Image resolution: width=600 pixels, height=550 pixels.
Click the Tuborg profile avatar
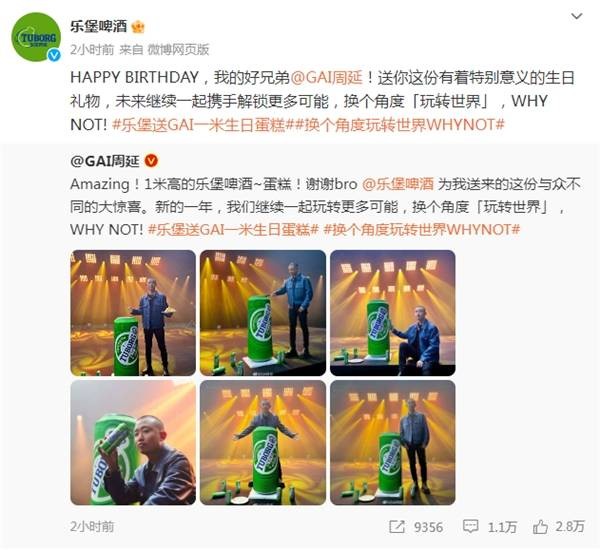click(x=36, y=37)
